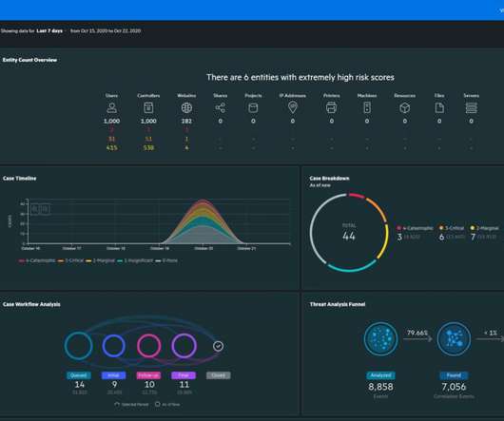504x421 pixels.
Task: Click the Servers stack icon
Action: (472, 107)
